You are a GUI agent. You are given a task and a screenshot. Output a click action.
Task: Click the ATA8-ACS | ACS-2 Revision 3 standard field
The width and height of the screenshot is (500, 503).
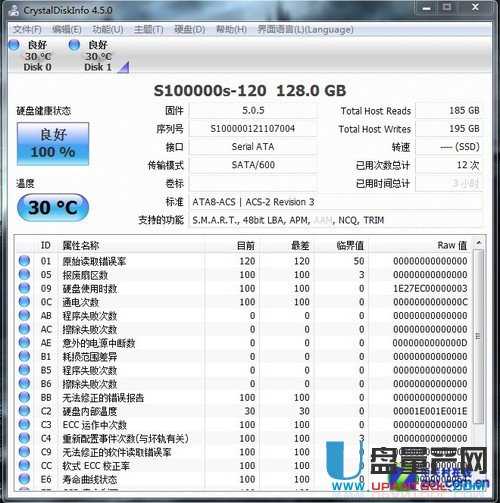[x=335, y=202]
